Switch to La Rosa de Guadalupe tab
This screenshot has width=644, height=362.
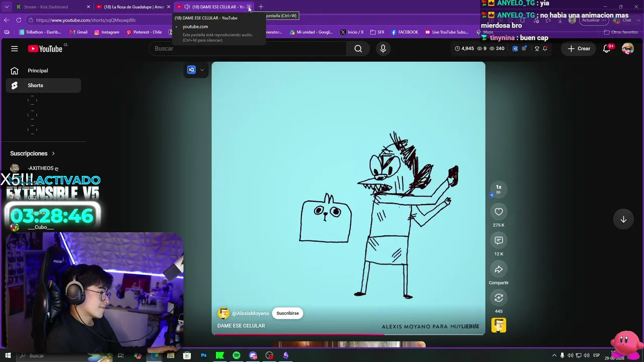[x=134, y=7]
